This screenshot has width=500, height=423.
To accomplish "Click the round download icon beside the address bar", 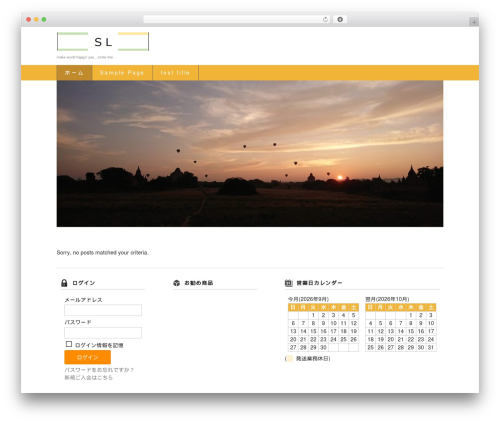I will [340, 20].
